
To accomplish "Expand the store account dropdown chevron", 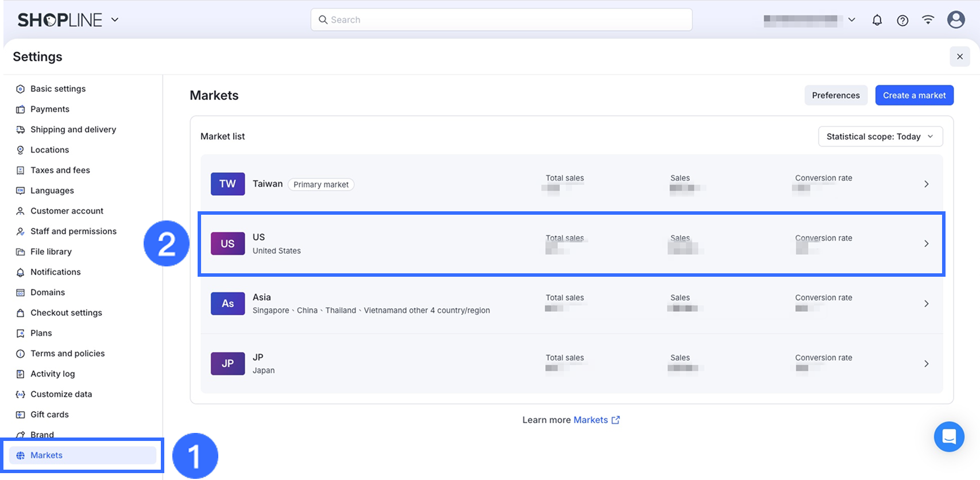I will point(851,20).
